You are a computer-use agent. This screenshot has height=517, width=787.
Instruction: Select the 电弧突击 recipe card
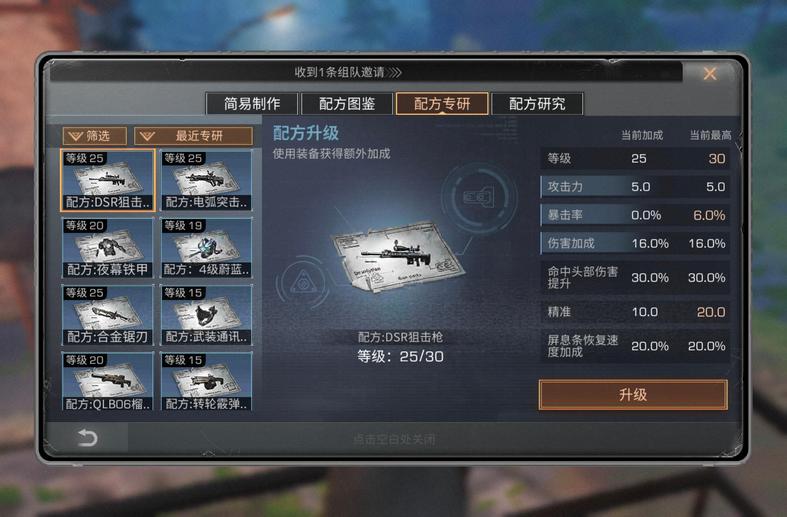click(x=206, y=180)
